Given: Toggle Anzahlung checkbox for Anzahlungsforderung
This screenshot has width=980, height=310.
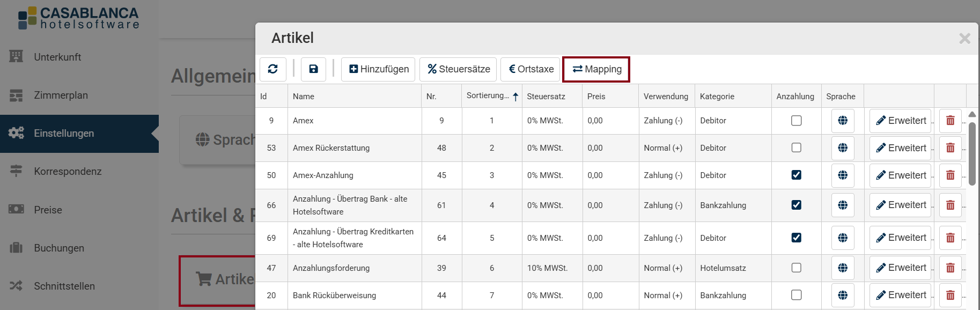Looking at the screenshot, I should click(x=796, y=268).
